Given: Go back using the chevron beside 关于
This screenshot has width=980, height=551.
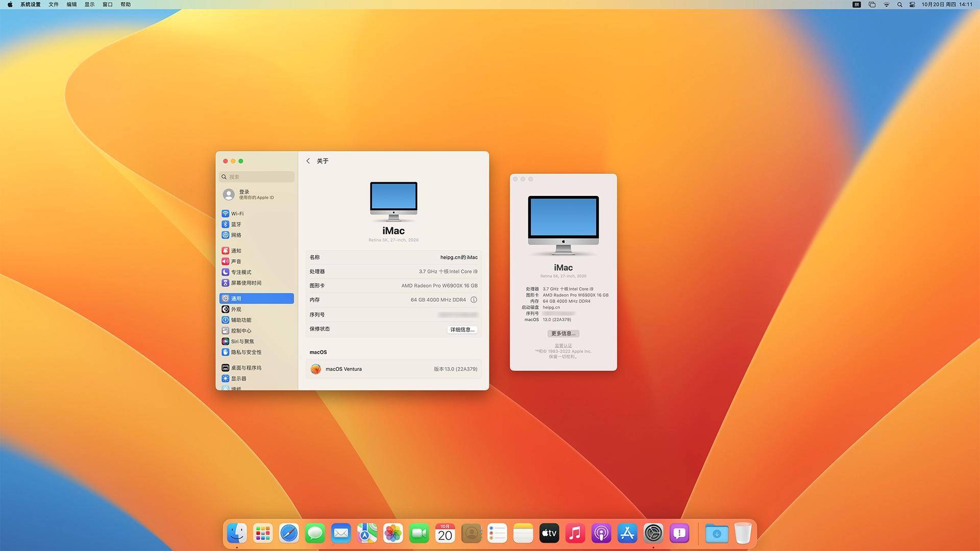Looking at the screenshot, I should (308, 161).
